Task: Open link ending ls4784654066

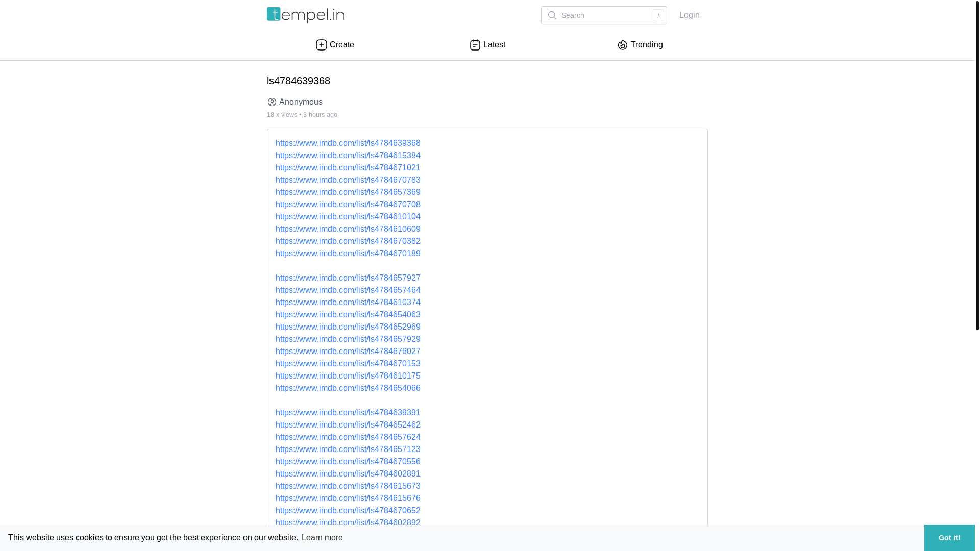Action: coord(348,388)
